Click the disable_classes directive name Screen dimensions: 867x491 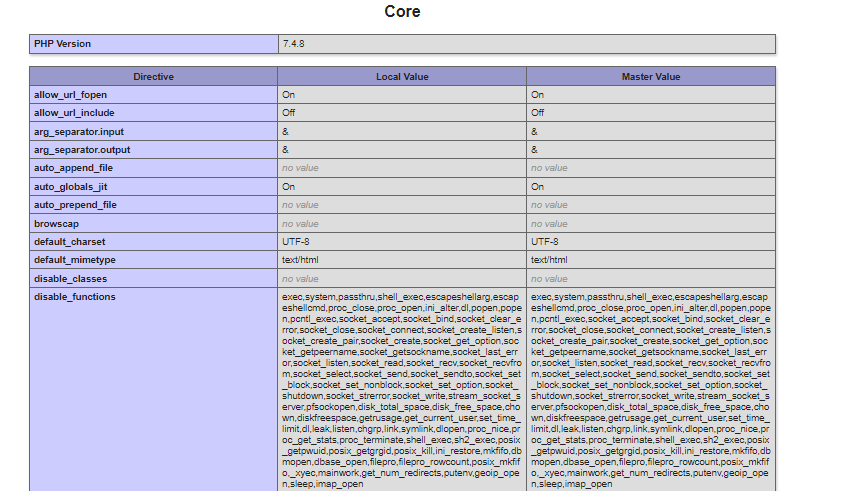click(72, 278)
